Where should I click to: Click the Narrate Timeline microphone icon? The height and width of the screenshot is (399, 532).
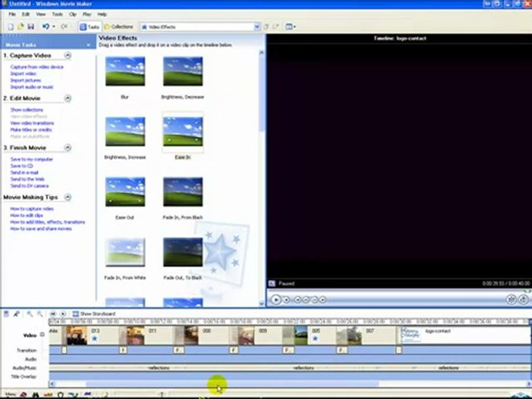16,314
